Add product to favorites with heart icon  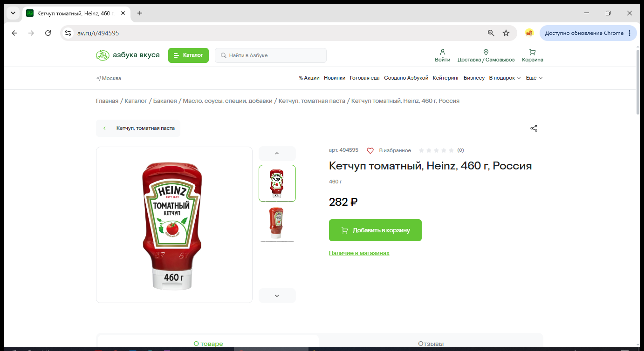coord(370,150)
